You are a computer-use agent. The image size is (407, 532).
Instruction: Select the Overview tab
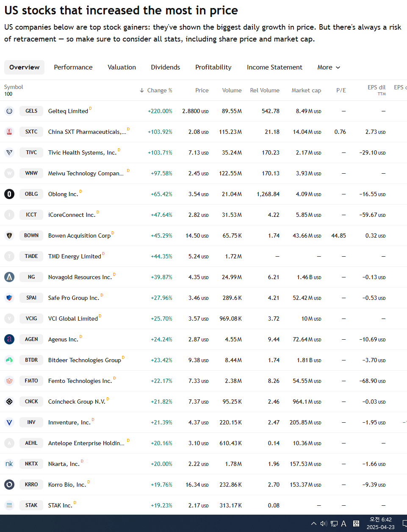pyautogui.click(x=24, y=67)
